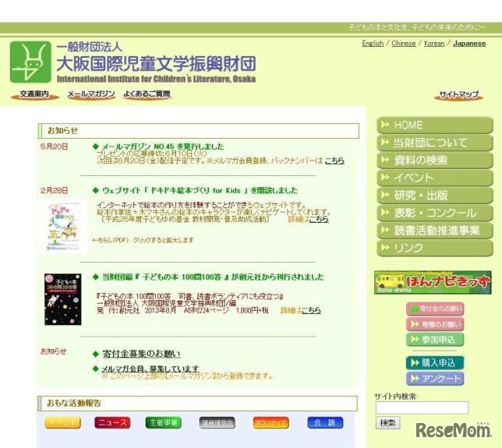This screenshot has height=448, width=502.
Task: Open the メルマガ会員、募集しています link
Action: pyautogui.click(x=150, y=369)
